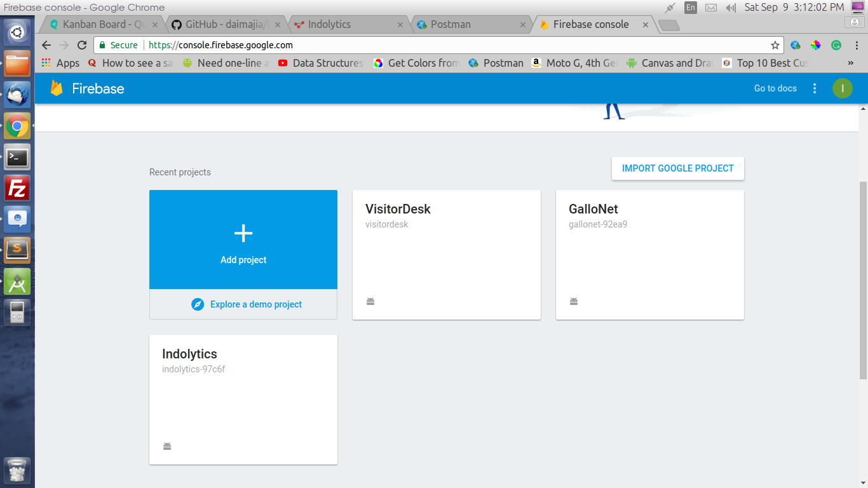Viewport: 868px width, 488px height.
Task: Open the Trash from the dock
Action: tap(17, 471)
